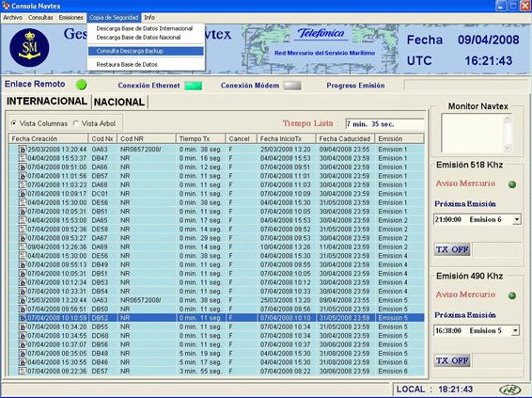Click the Cod NR header
Image resolution: width=532 pixels, height=398 pixels.
(147, 138)
